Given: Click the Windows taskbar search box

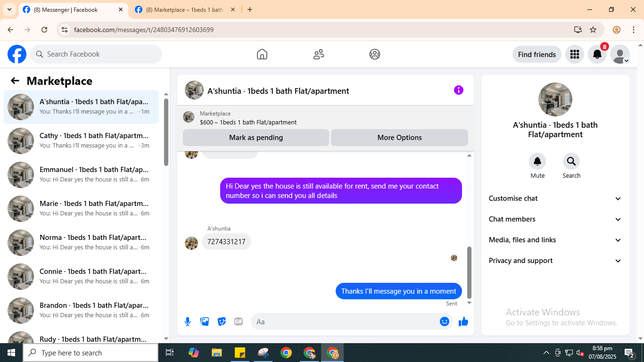Looking at the screenshot, I should 91,353.
